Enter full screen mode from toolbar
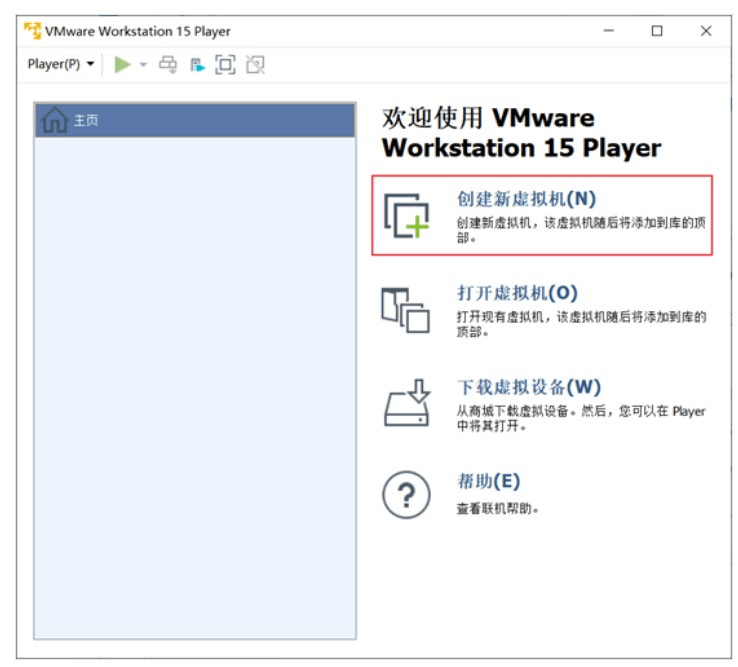The image size is (738, 667). pyautogui.click(x=225, y=65)
